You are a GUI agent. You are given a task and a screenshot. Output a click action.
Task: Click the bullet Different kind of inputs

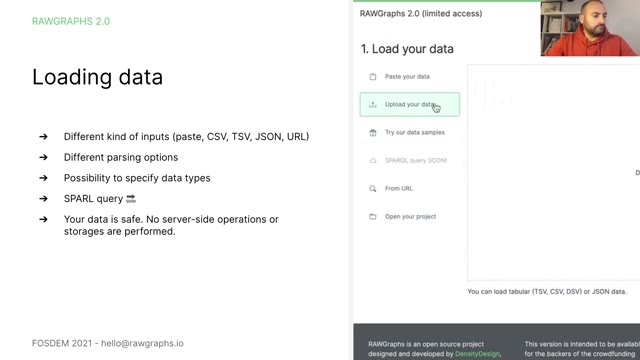pos(187,136)
